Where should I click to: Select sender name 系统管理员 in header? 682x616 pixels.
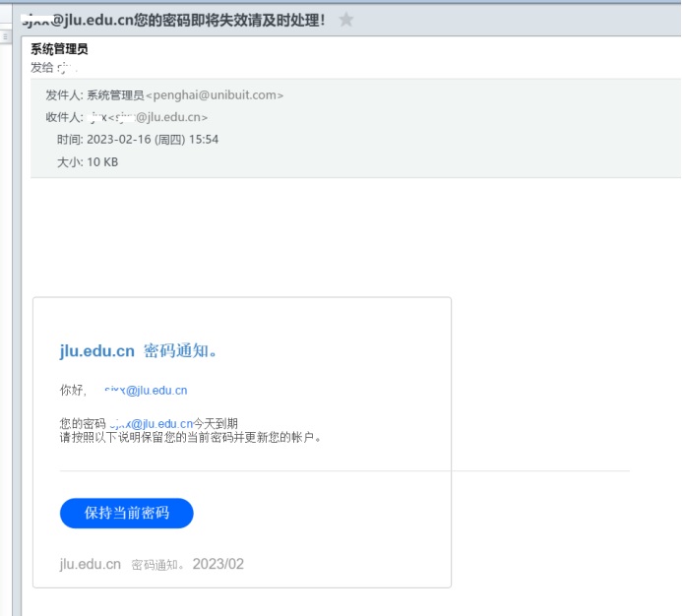pyautogui.click(x=59, y=49)
